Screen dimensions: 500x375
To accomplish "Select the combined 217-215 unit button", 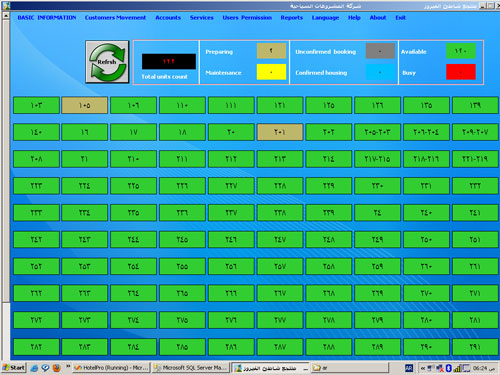I will point(377,159).
